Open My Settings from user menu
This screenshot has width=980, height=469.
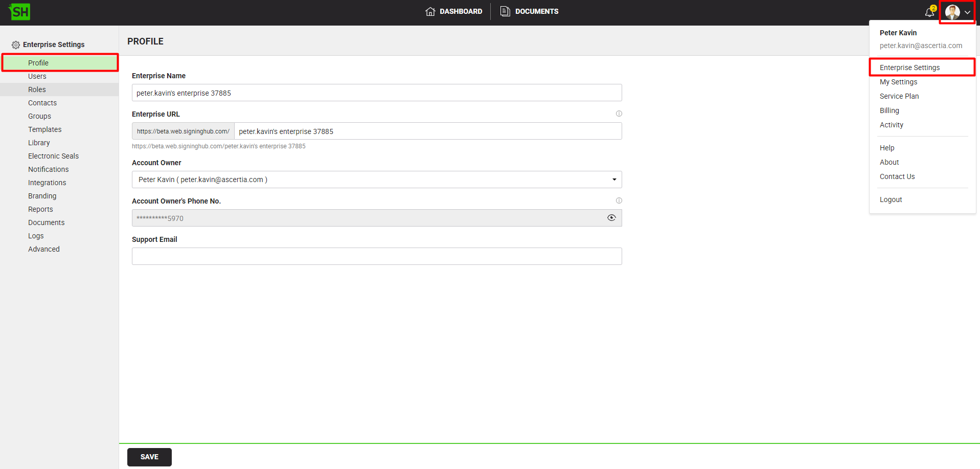[x=898, y=82]
